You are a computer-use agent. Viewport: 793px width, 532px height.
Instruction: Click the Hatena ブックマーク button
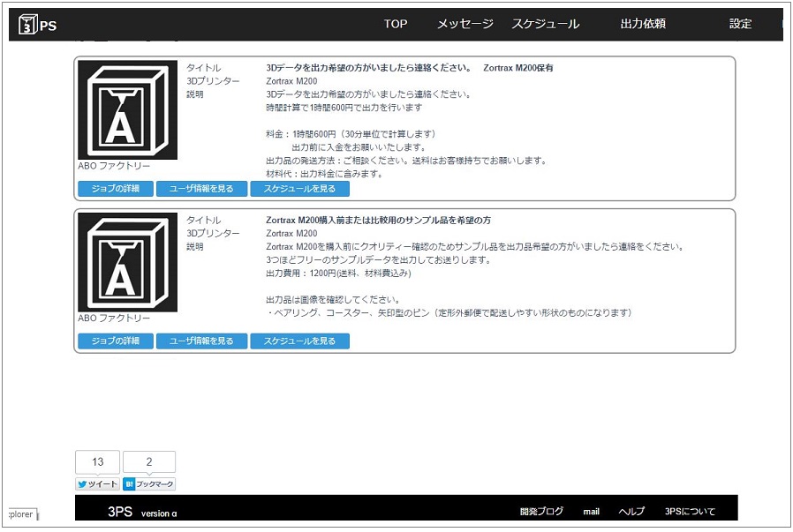click(x=148, y=484)
